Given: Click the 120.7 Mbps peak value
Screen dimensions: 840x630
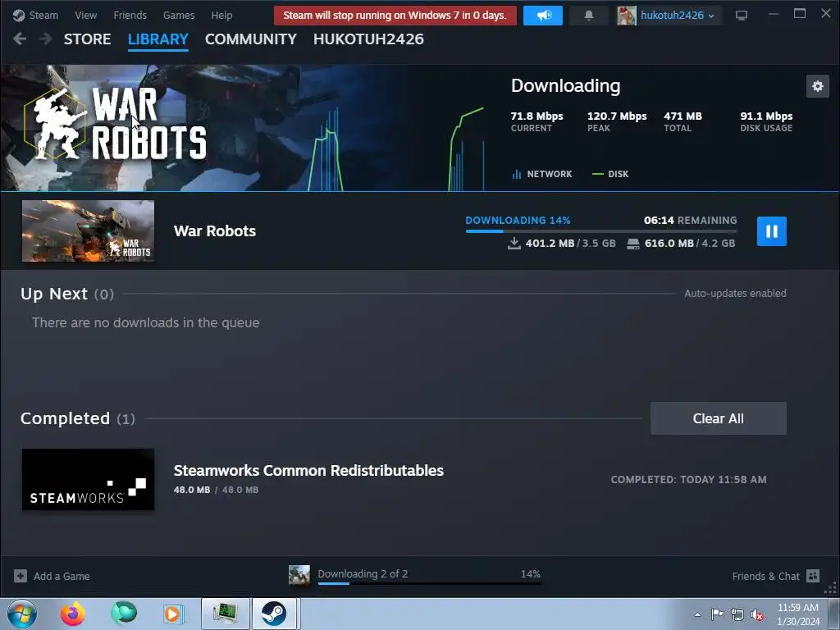Looking at the screenshot, I should click(x=617, y=116).
